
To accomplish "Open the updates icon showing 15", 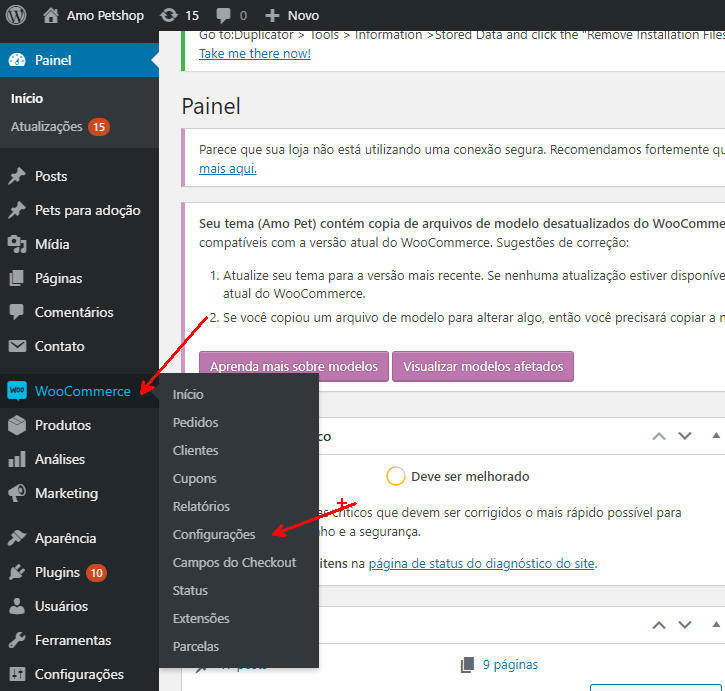I will click(x=169, y=15).
